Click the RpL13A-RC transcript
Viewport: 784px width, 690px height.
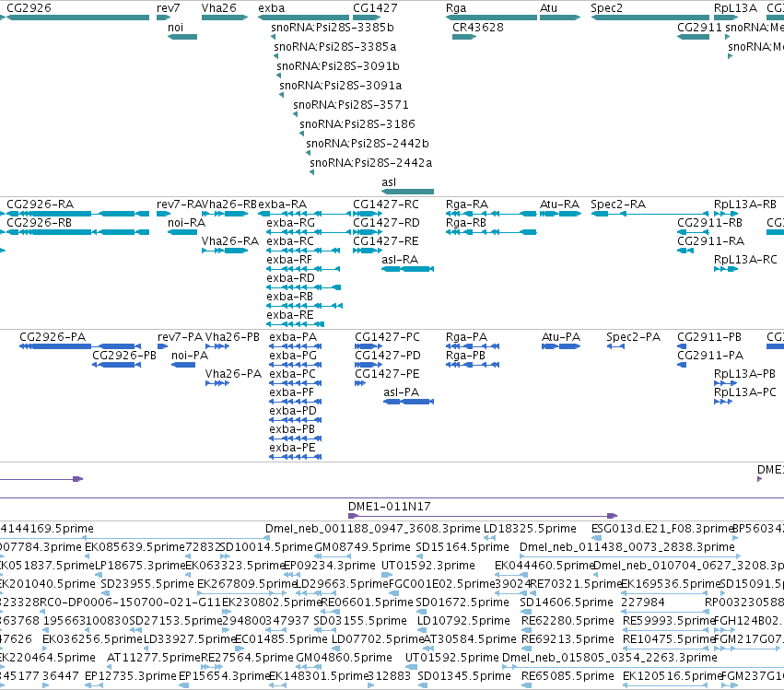click(726, 269)
